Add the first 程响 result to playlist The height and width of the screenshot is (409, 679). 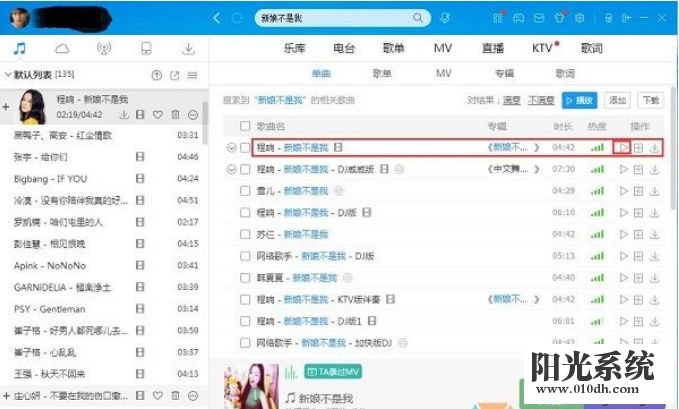(x=638, y=148)
